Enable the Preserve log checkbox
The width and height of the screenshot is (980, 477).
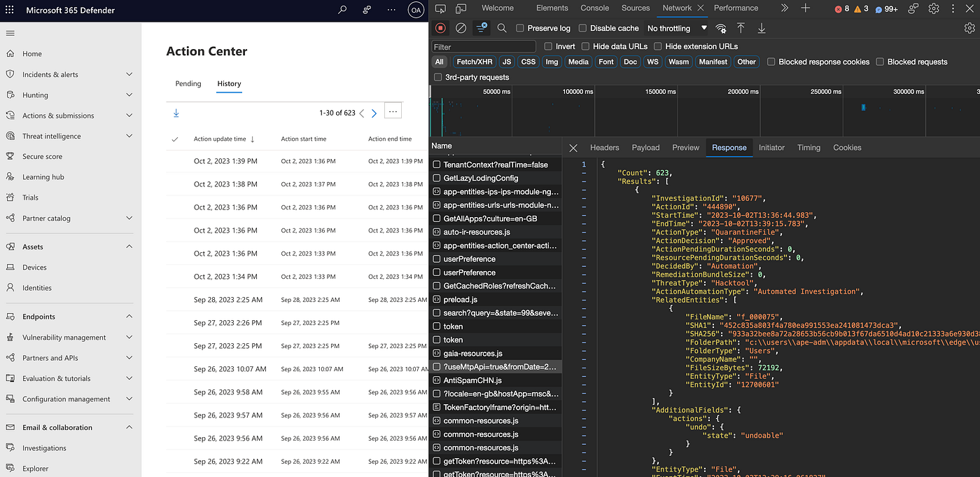pyautogui.click(x=520, y=28)
